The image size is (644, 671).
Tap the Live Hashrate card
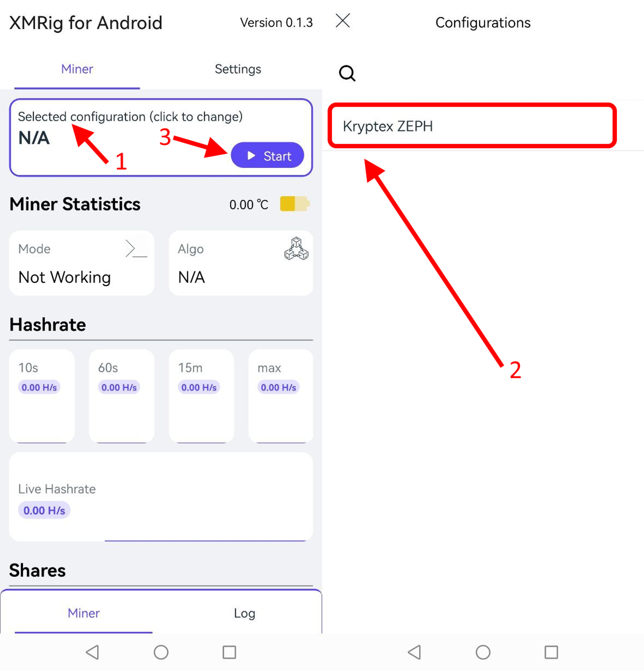(161, 497)
